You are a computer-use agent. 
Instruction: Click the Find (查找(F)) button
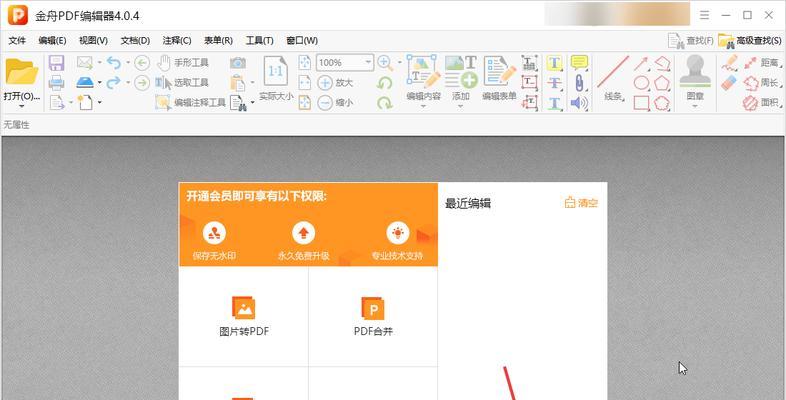(691, 41)
